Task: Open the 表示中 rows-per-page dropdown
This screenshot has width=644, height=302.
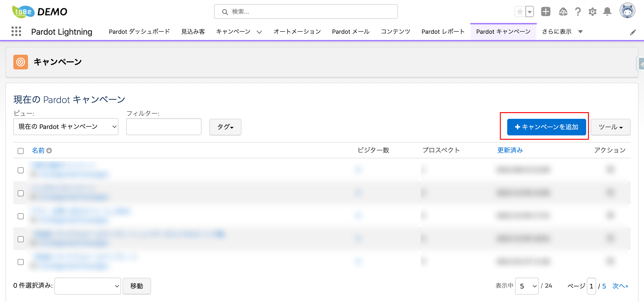Action: click(x=527, y=286)
